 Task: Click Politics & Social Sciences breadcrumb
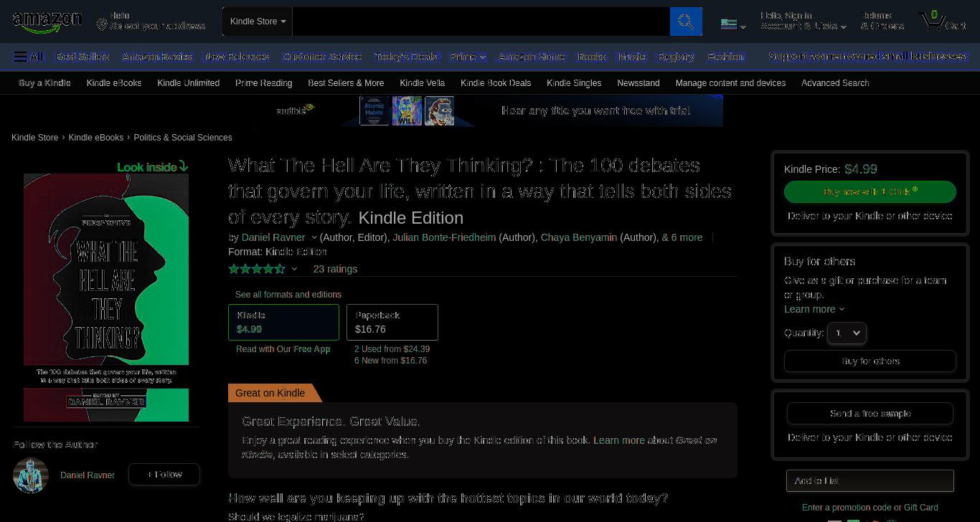pos(183,138)
